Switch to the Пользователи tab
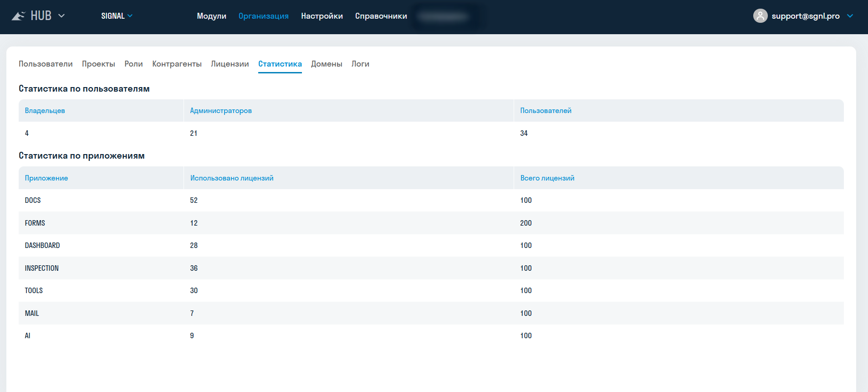Image resolution: width=868 pixels, height=392 pixels. tap(46, 64)
